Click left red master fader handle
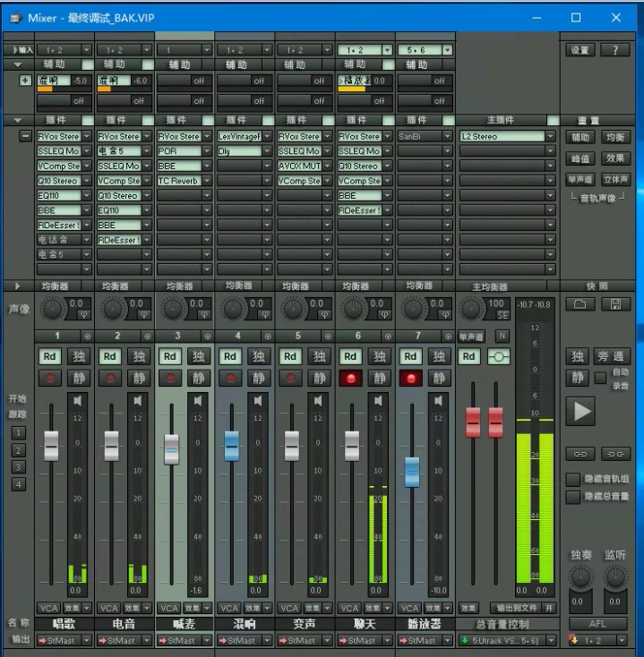This screenshot has height=657, width=644. (473, 422)
